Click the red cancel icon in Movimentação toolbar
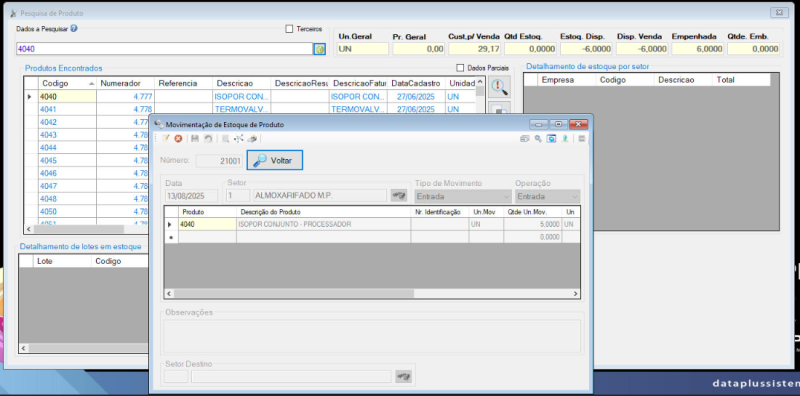 pyautogui.click(x=178, y=139)
